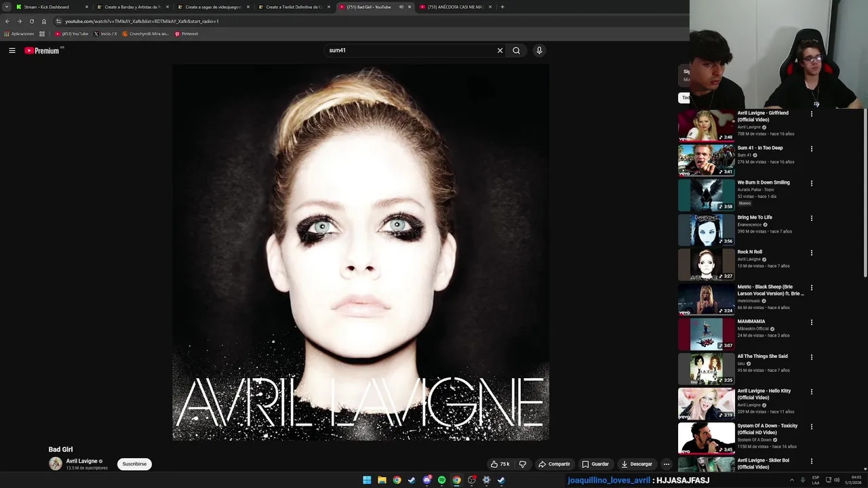Viewport: 868px width, 488px height.
Task: Download the video with Descargar
Action: click(x=637, y=464)
